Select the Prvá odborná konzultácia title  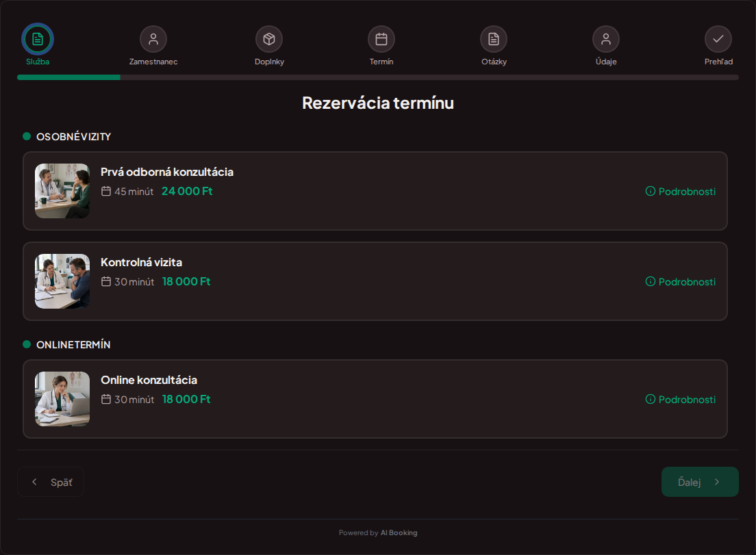167,172
